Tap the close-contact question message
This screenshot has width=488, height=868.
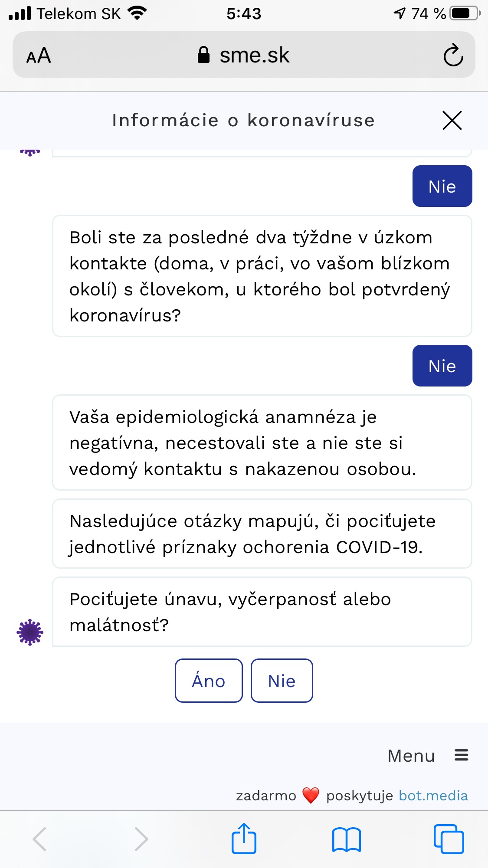point(262,276)
